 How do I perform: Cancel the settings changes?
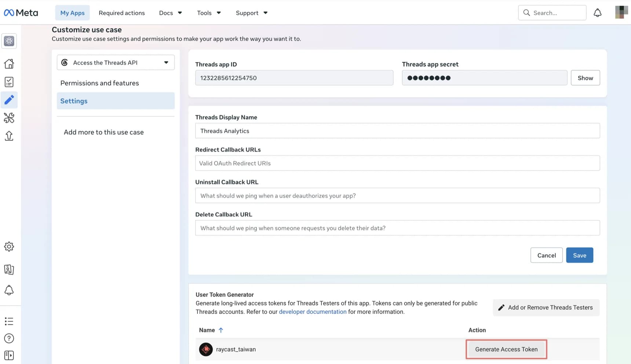tap(547, 255)
